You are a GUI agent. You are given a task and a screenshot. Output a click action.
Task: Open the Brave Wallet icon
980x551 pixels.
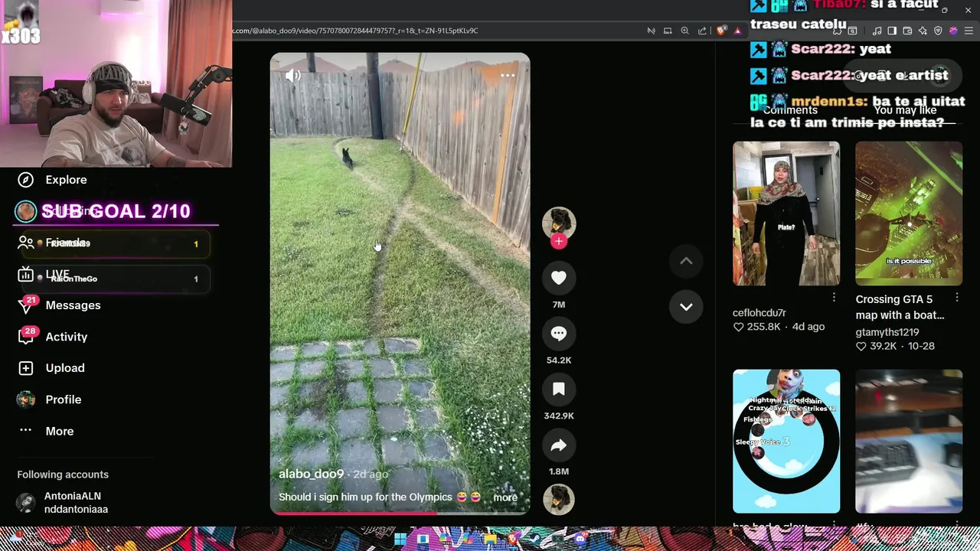tap(907, 31)
